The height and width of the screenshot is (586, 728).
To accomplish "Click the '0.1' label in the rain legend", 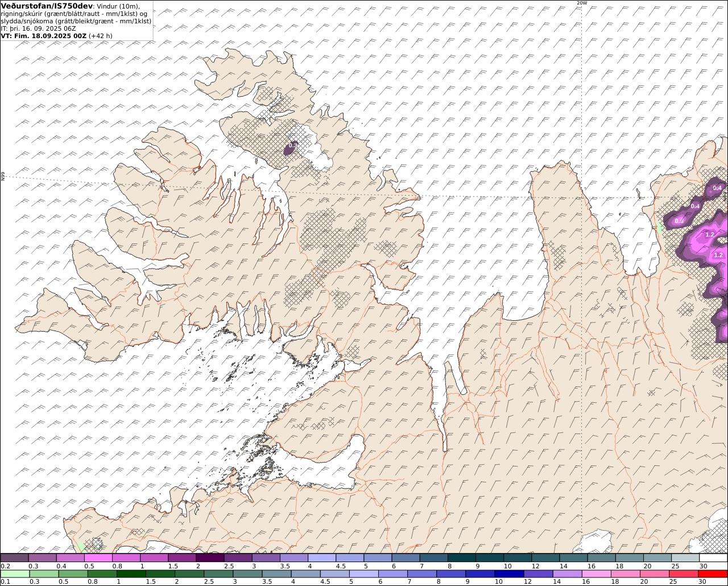I will pyautogui.click(x=5, y=581).
